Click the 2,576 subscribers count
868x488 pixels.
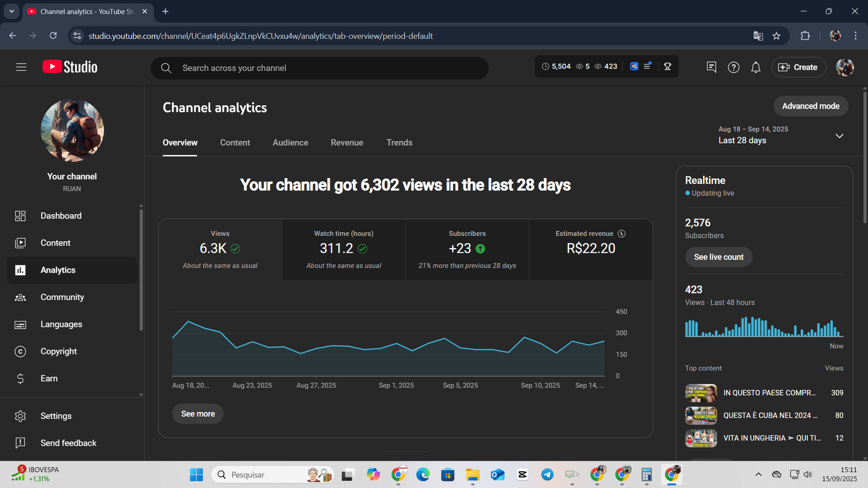click(698, 223)
